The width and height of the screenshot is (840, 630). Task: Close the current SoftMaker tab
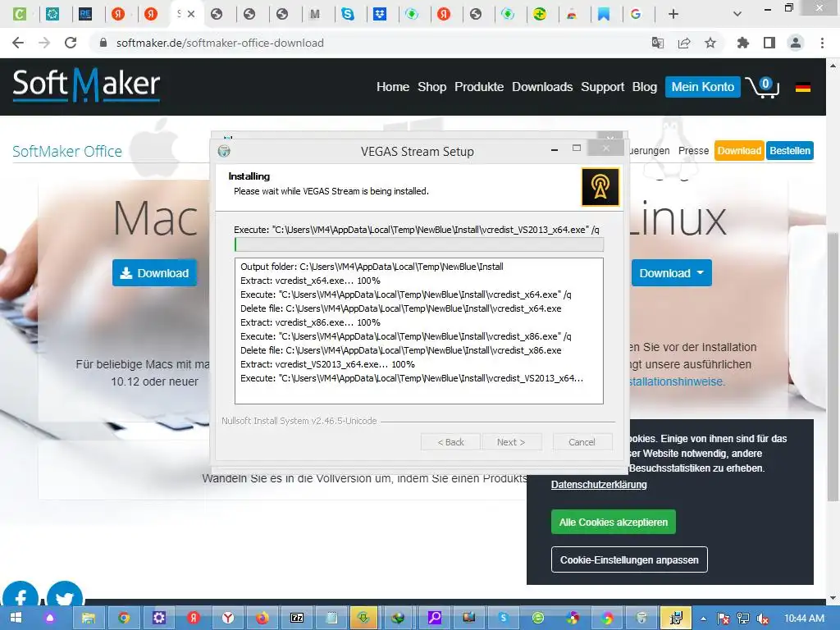click(191, 14)
